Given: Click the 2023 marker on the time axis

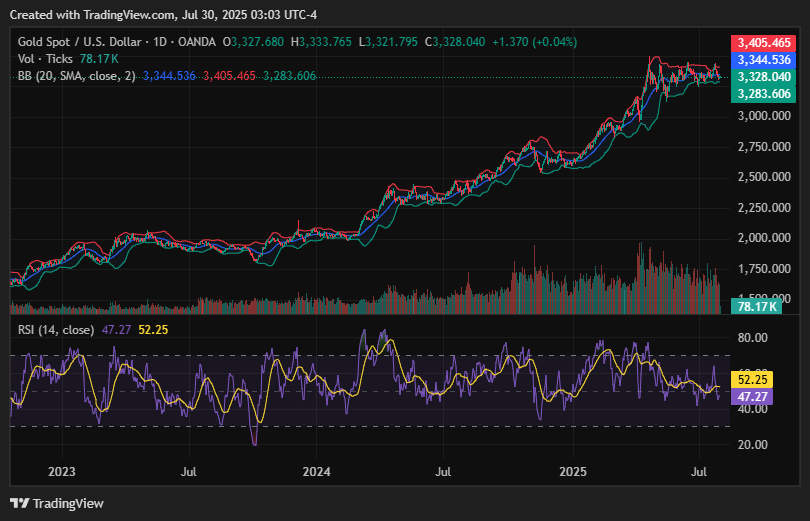Looking at the screenshot, I should point(62,469).
